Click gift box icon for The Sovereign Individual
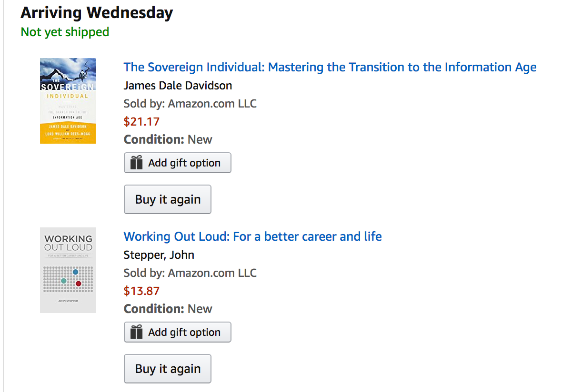Screen dimensions: 582x392 [x=136, y=163]
